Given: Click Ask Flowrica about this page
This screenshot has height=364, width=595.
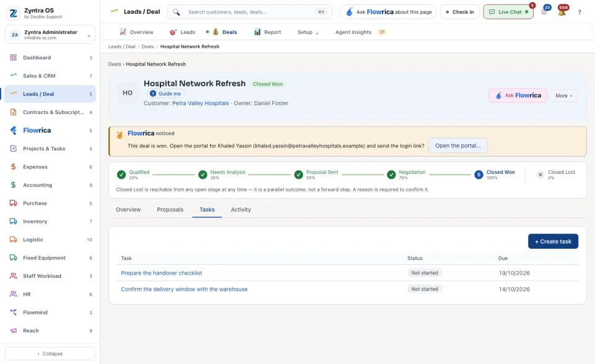Looking at the screenshot, I should tap(389, 12).
